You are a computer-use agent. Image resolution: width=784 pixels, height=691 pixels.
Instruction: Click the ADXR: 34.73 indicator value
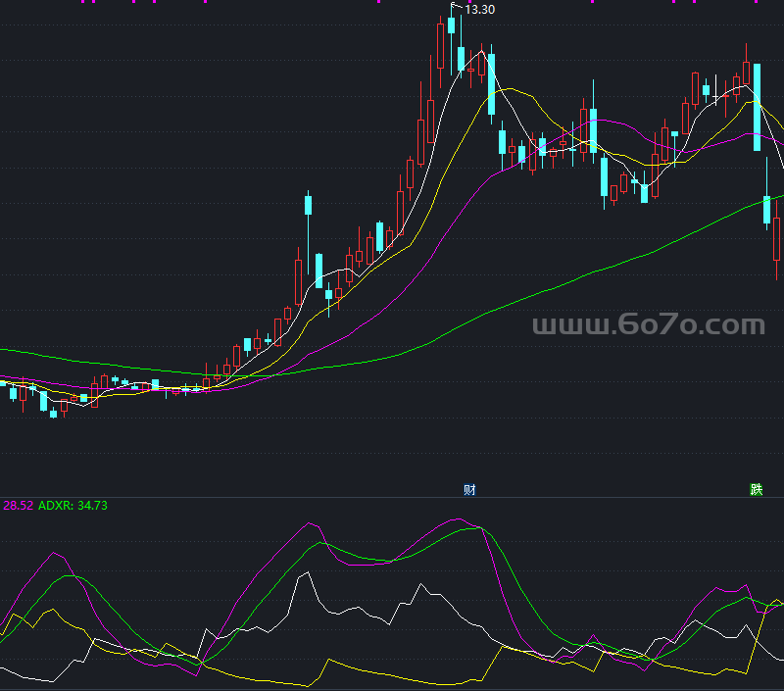(x=73, y=506)
